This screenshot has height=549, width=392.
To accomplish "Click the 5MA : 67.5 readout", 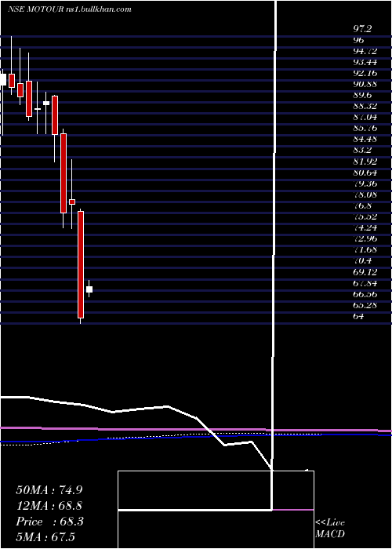I will click(x=45, y=537).
